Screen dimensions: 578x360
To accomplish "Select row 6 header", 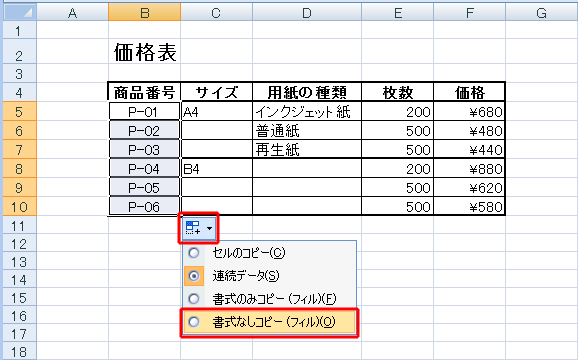I will [20, 130].
